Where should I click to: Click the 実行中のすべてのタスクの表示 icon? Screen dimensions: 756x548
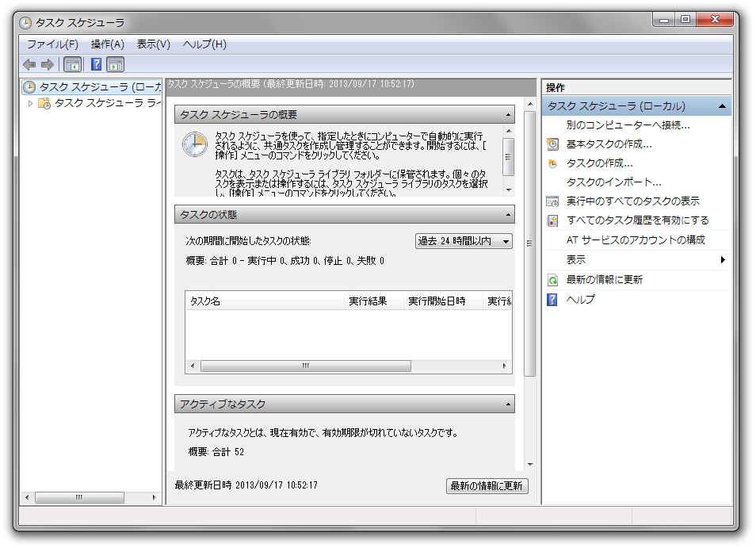tap(550, 201)
